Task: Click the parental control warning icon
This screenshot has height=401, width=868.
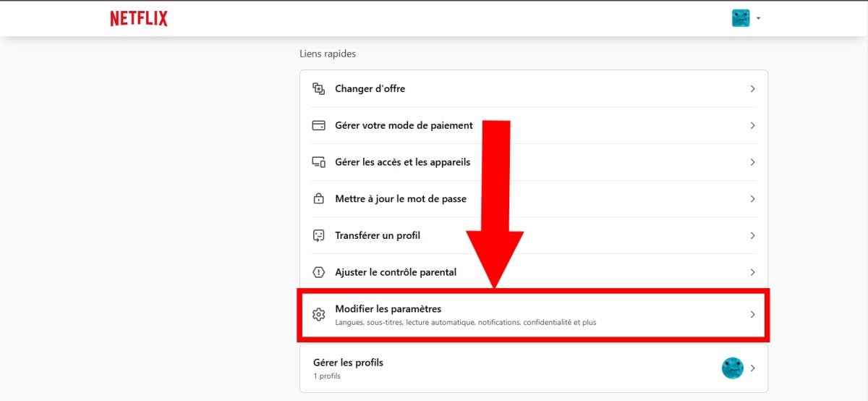Action: [318, 272]
